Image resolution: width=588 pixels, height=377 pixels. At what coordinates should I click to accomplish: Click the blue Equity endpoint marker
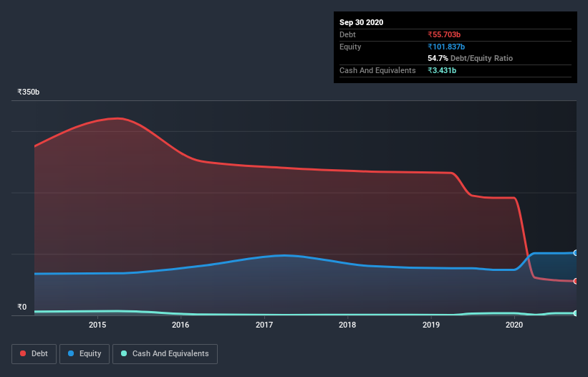click(576, 253)
